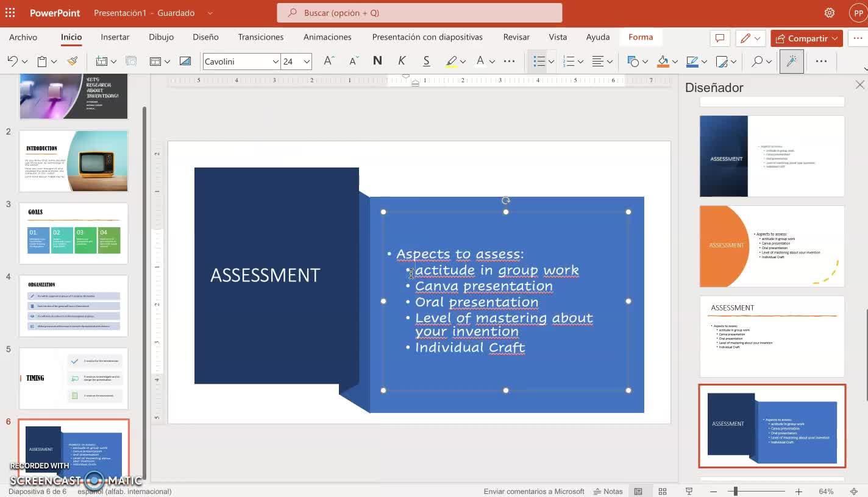868x497 pixels.
Task: Toggle the bulleted list button
Action: 539,61
